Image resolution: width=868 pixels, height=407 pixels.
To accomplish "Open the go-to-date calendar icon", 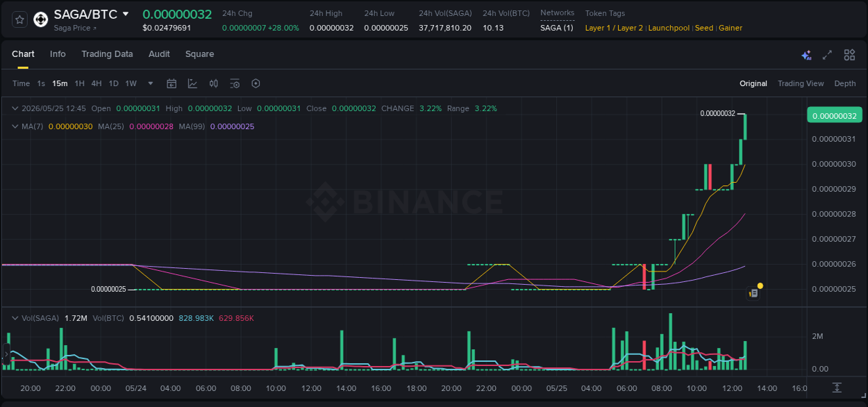I will click(x=172, y=83).
